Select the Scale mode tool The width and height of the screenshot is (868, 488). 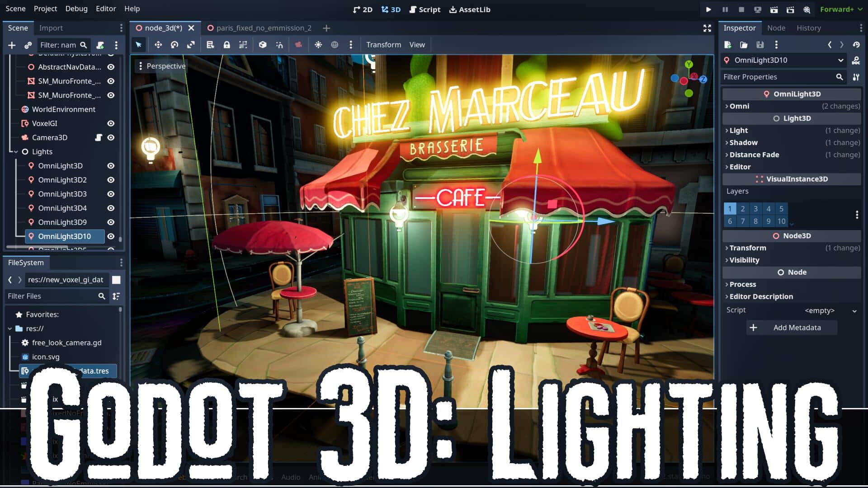coord(191,45)
